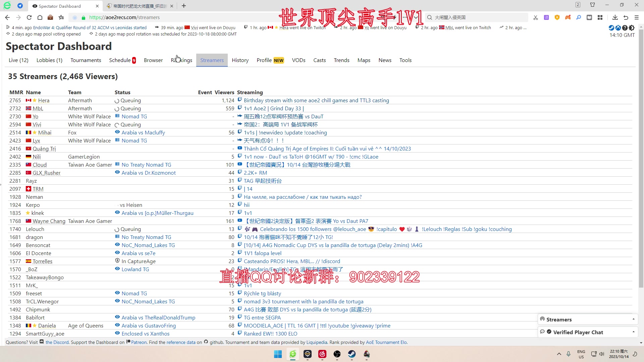Screen dimensions: 644x362
Task: Click the Discord link in footer
Action: click(x=57, y=342)
